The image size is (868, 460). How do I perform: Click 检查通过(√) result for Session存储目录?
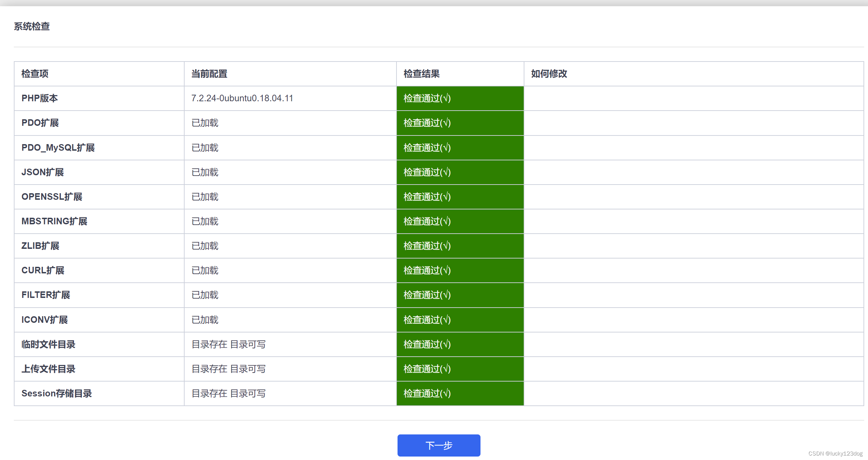pos(460,393)
